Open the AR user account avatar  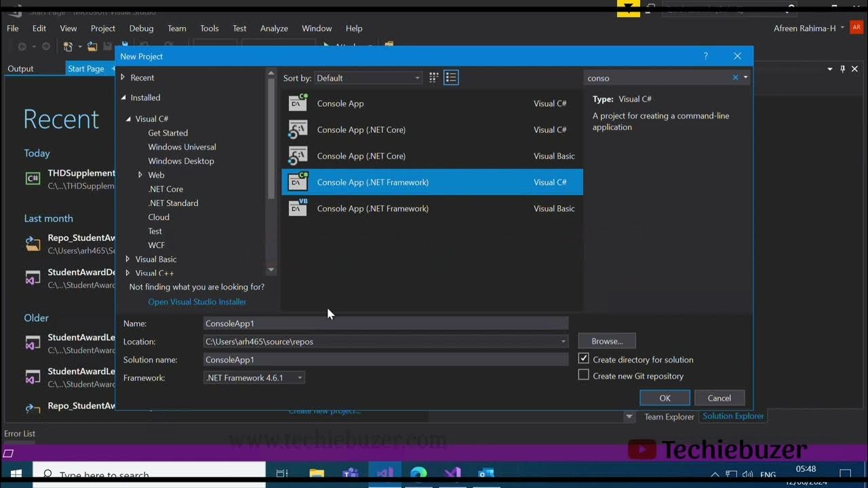coord(856,28)
